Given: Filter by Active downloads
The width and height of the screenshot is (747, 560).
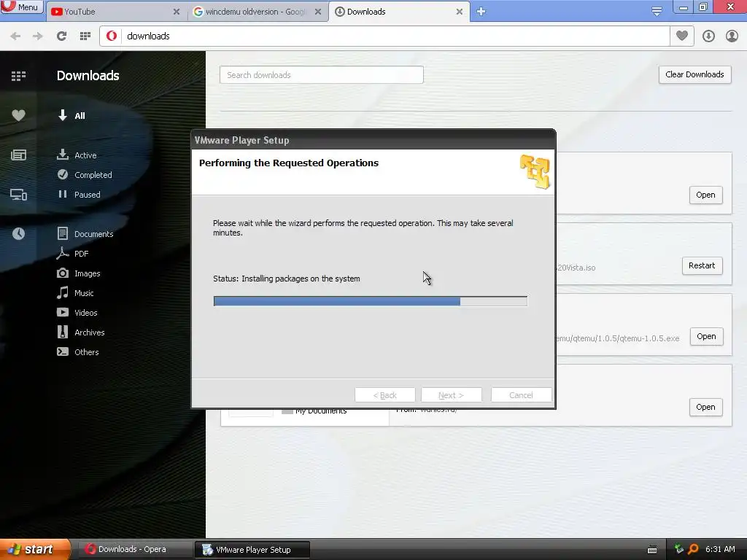Looking at the screenshot, I should 77,155.
